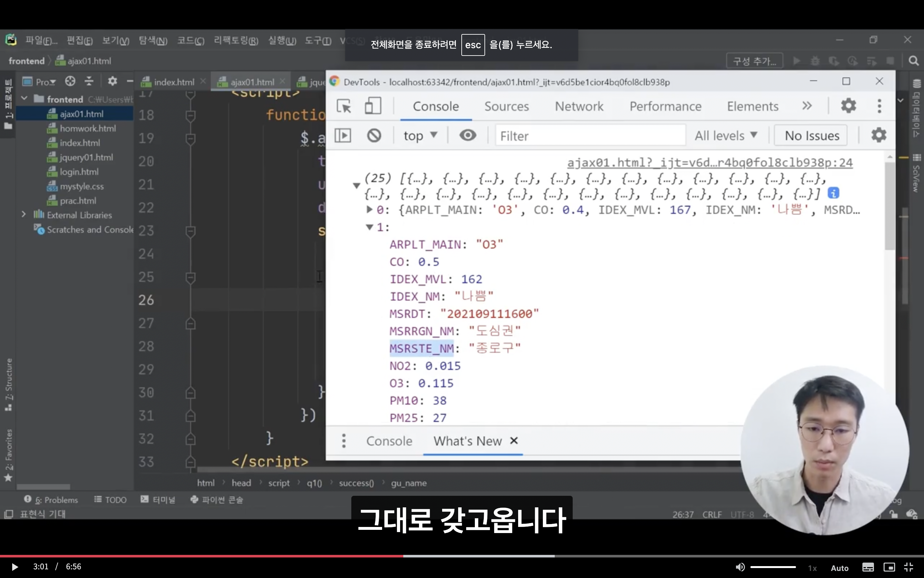Select the Console tab in the bottom drawer

[389, 441]
